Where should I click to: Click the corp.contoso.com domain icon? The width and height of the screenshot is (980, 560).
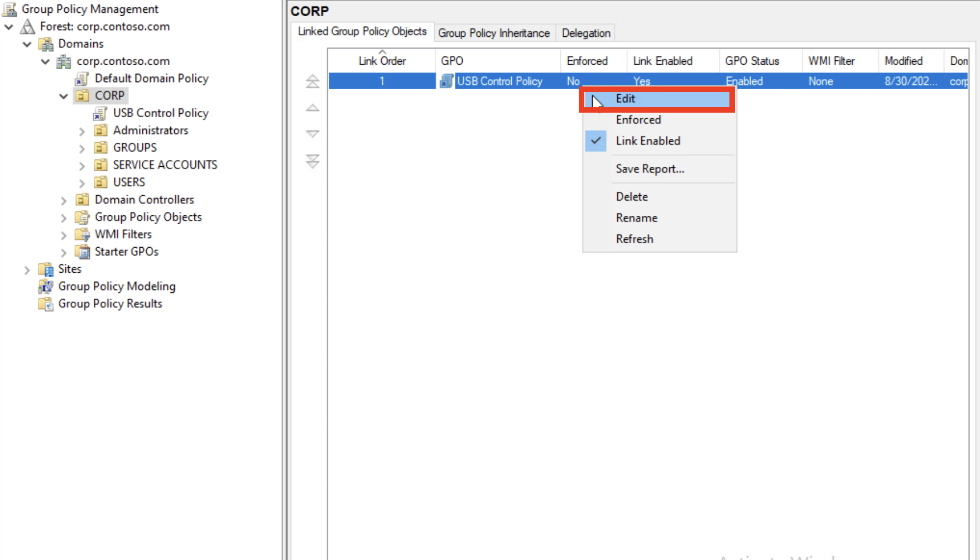(x=64, y=61)
